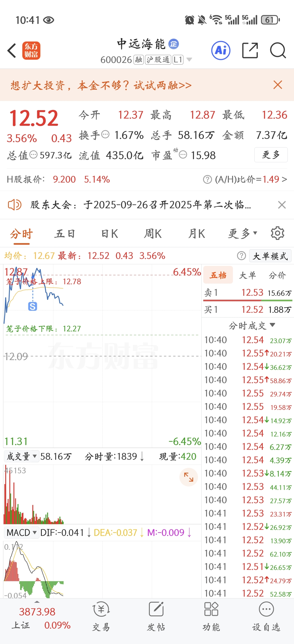Tap the battery indicator in status bar

pos(271,20)
